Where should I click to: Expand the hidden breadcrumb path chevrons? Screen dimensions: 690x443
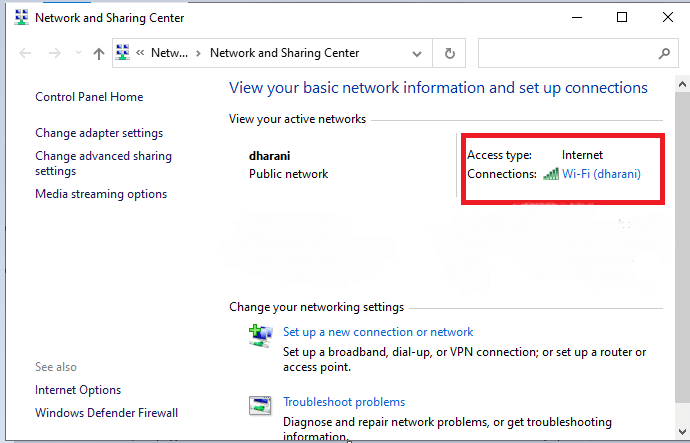[x=142, y=53]
